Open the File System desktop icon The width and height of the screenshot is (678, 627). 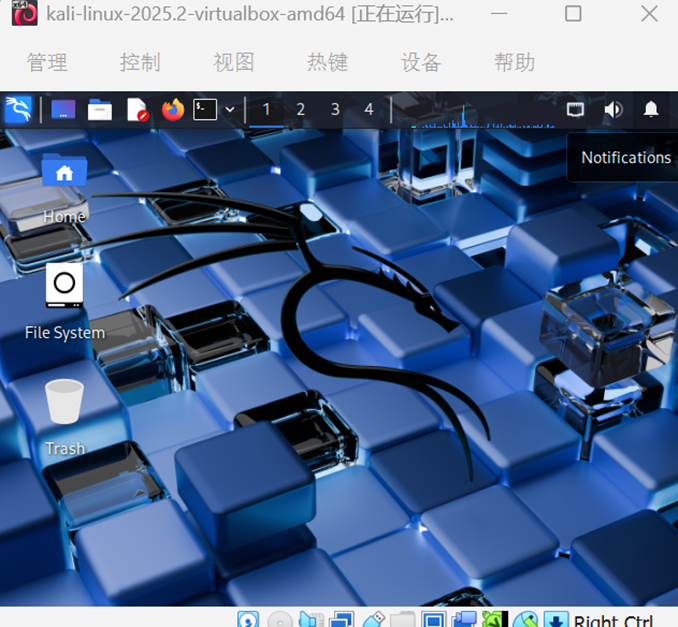click(x=64, y=303)
